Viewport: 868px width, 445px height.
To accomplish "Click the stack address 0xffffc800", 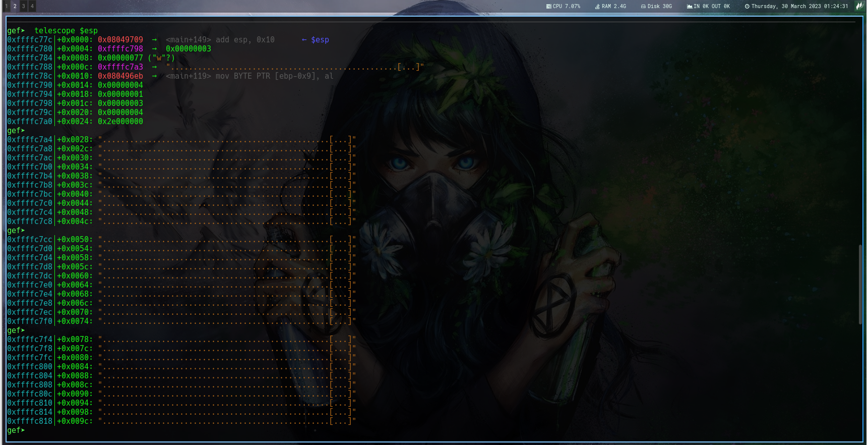I will 30,367.
